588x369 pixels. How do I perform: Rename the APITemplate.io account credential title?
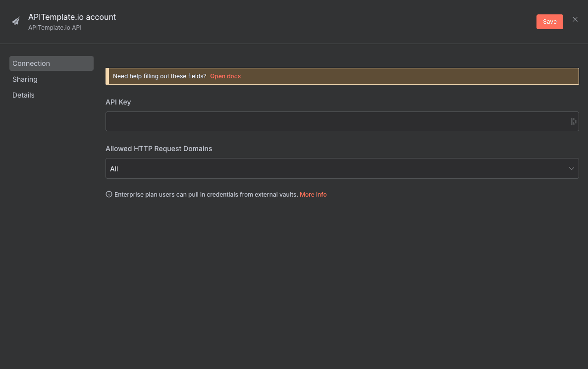tap(72, 16)
